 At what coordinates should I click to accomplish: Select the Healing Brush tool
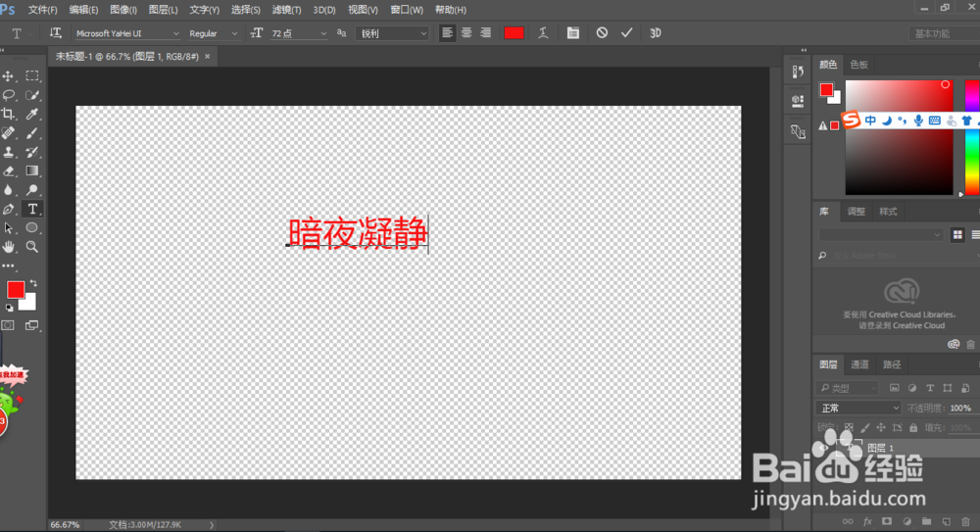8,132
